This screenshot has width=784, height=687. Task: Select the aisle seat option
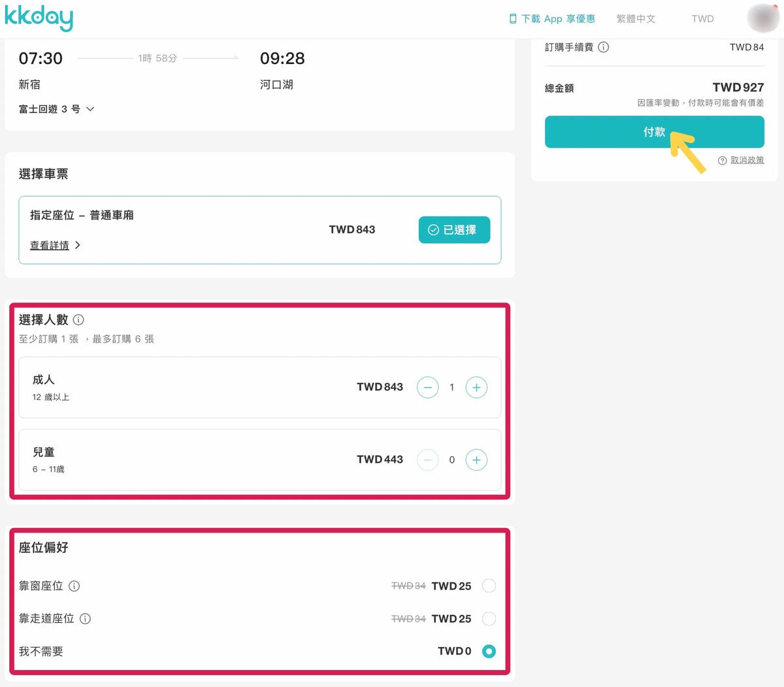click(x=489, y=618)
